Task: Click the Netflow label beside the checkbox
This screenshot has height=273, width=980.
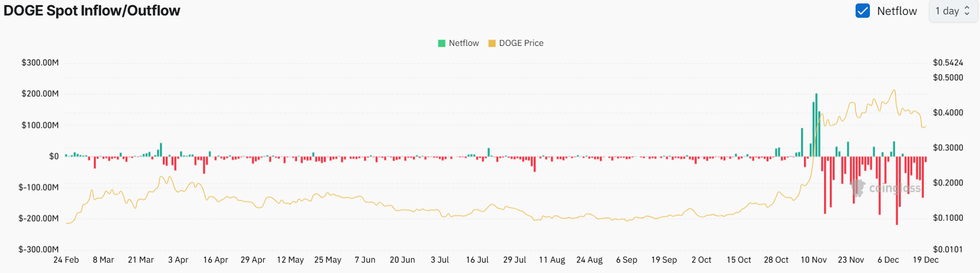Action: click(x=897, y=11)
